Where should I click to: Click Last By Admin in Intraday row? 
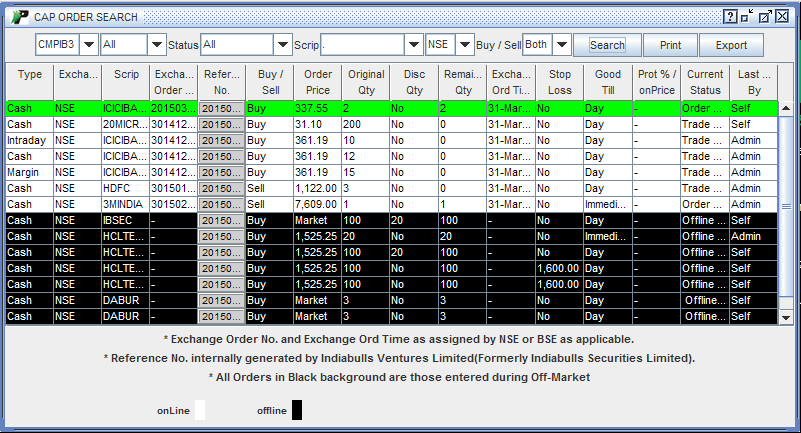coord(753,140)
